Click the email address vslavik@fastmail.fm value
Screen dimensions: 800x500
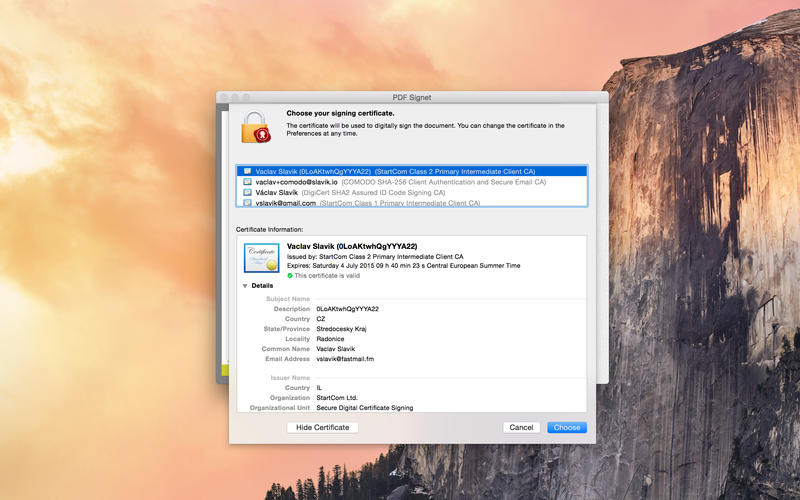pos(345,358)
